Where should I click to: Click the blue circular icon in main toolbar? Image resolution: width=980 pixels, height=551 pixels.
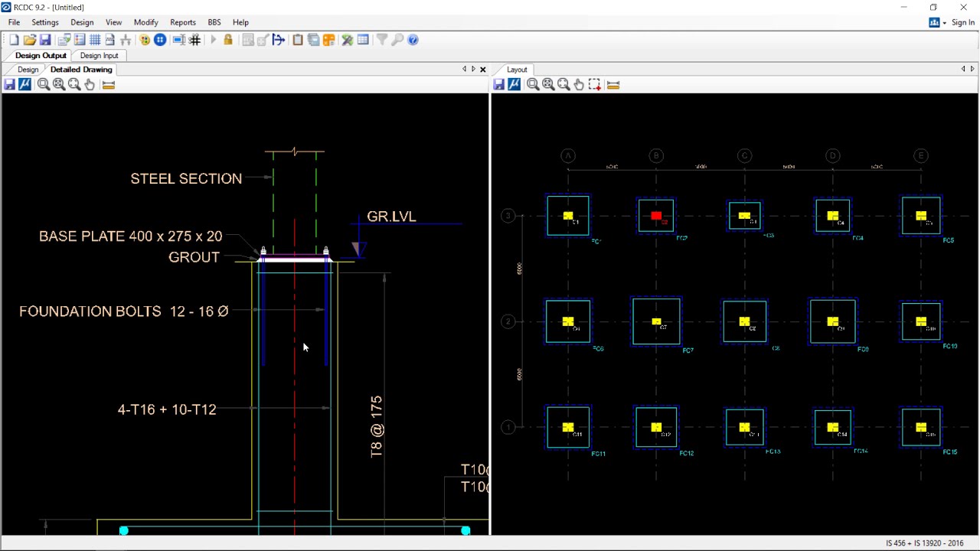pyautogui.click(x=160, y=40)
